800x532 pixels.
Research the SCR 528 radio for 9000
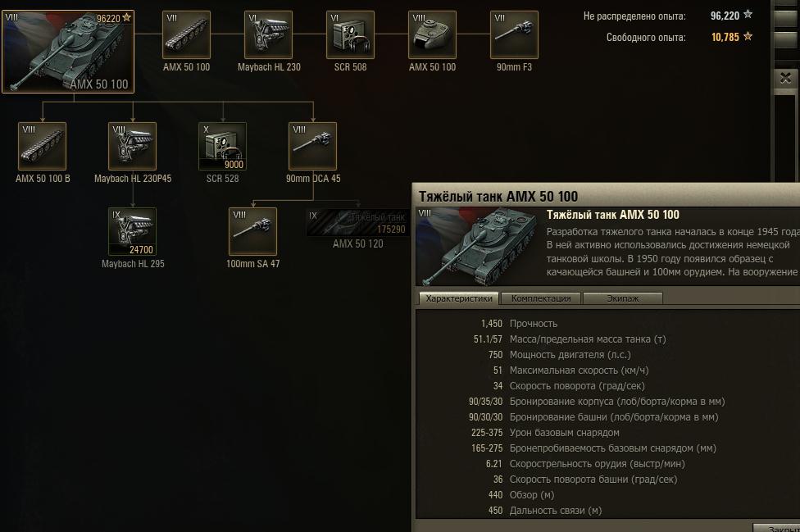pyautogui.click(x=222, y=146)
